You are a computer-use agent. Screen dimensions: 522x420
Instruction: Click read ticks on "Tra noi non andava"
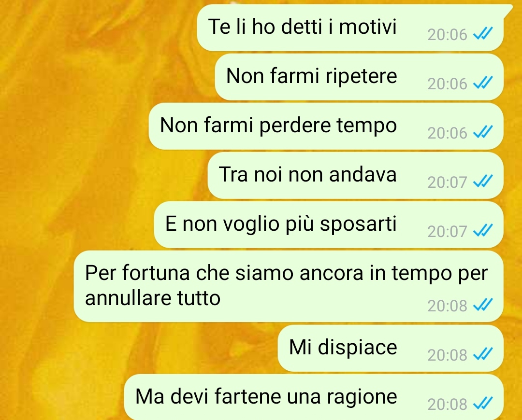coord(483,181)
